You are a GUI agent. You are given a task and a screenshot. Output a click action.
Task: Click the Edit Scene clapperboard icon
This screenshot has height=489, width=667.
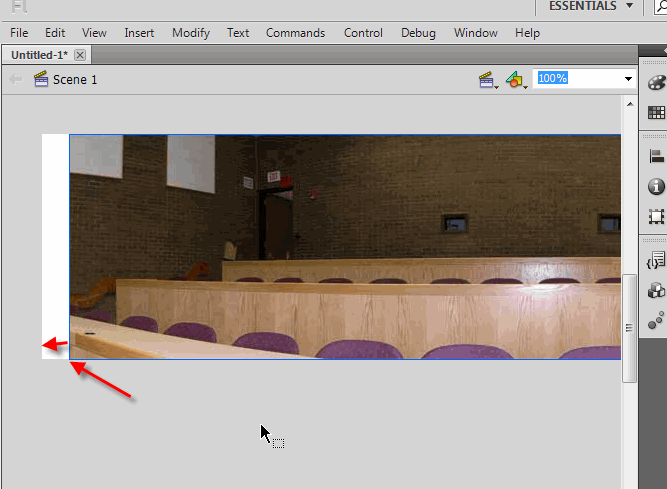[x=487, y=79]
